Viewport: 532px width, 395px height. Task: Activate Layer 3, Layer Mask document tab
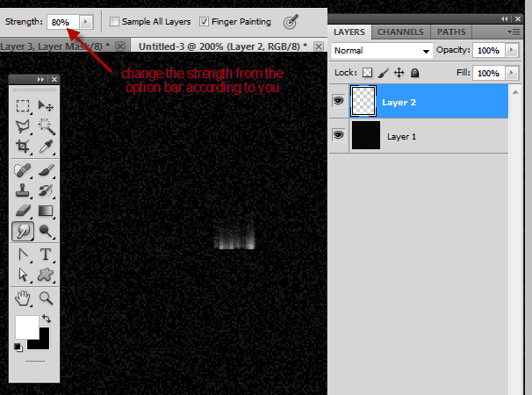(x=55, y=47)
